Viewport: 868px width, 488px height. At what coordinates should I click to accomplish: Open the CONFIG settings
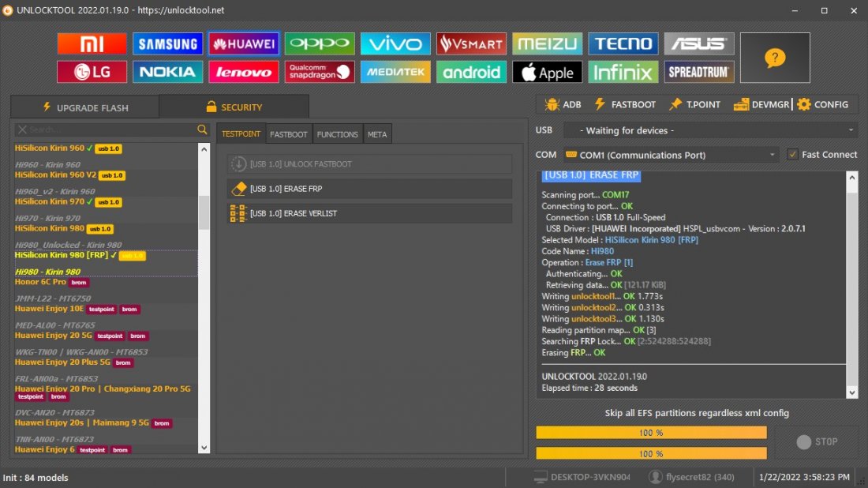click(822, 105)
